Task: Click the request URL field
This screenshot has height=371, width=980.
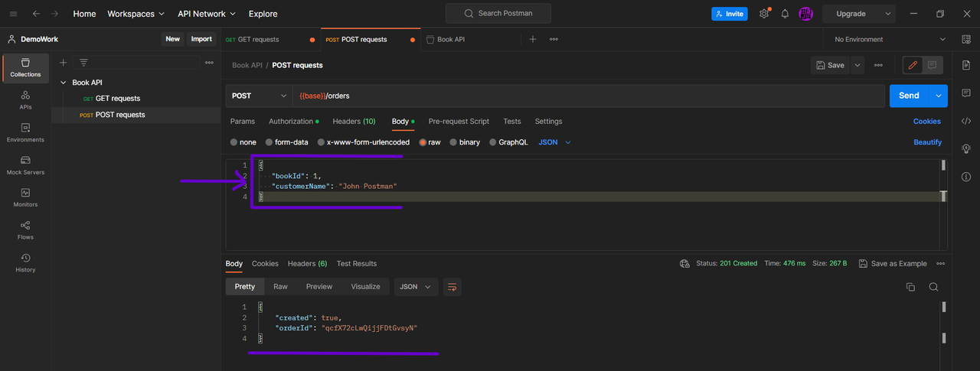Action: [588, 96]
